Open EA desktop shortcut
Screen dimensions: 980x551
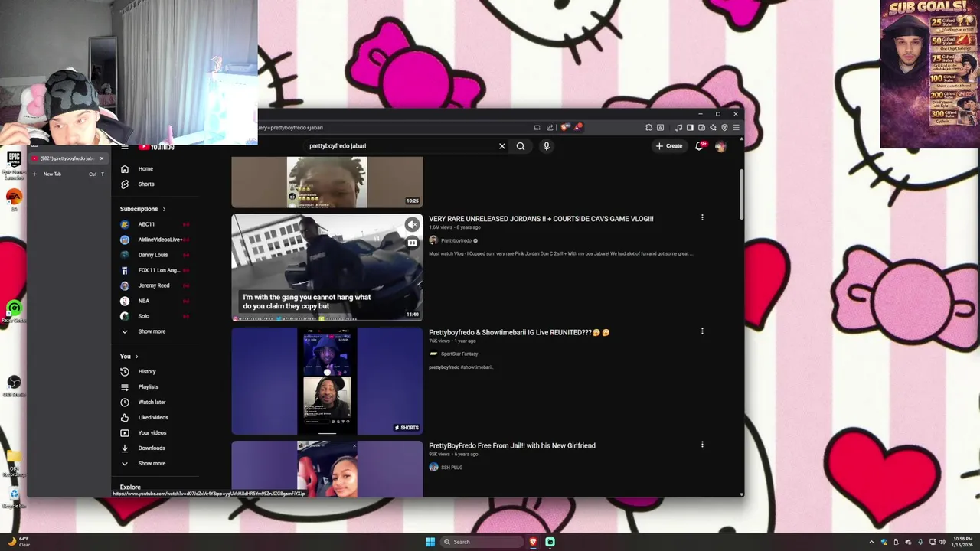[x=14, y=199]
